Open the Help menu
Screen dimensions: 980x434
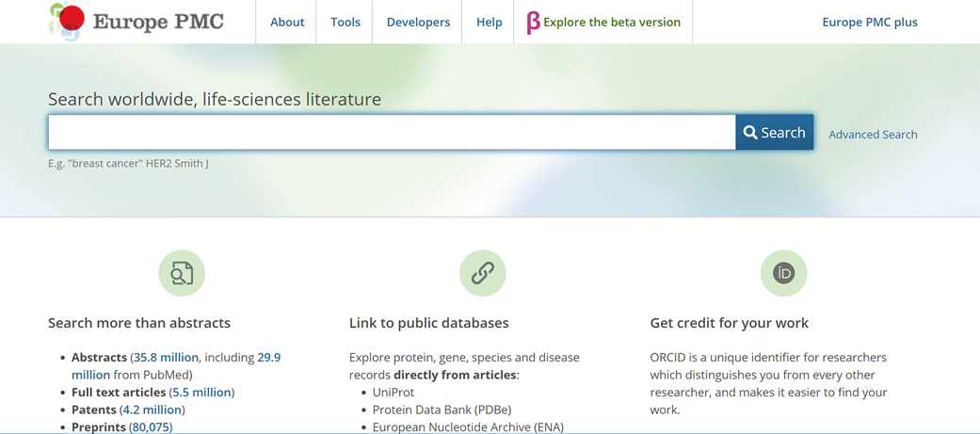[489, 23]
